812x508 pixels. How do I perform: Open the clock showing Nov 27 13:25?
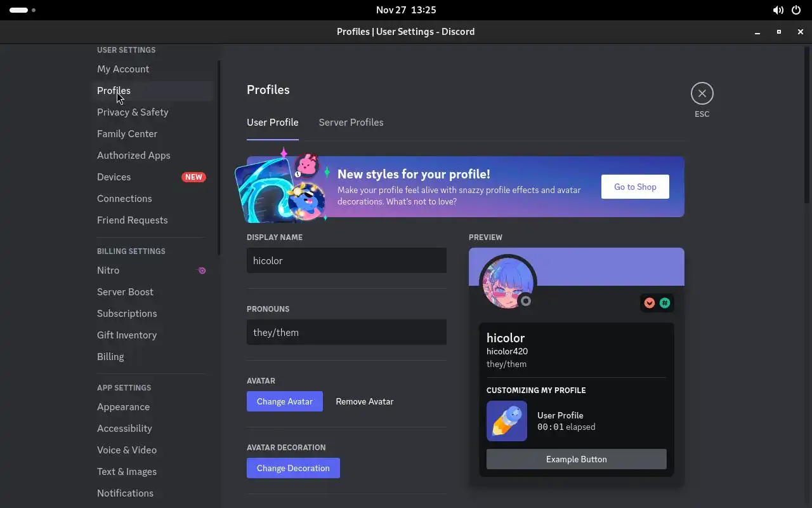[406, 10]
